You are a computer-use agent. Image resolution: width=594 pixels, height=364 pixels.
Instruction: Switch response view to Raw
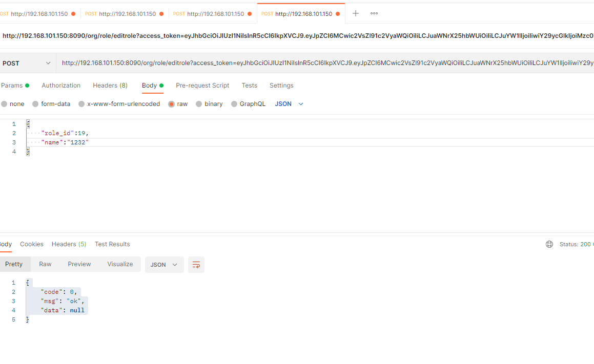click(x=45, y=264)
